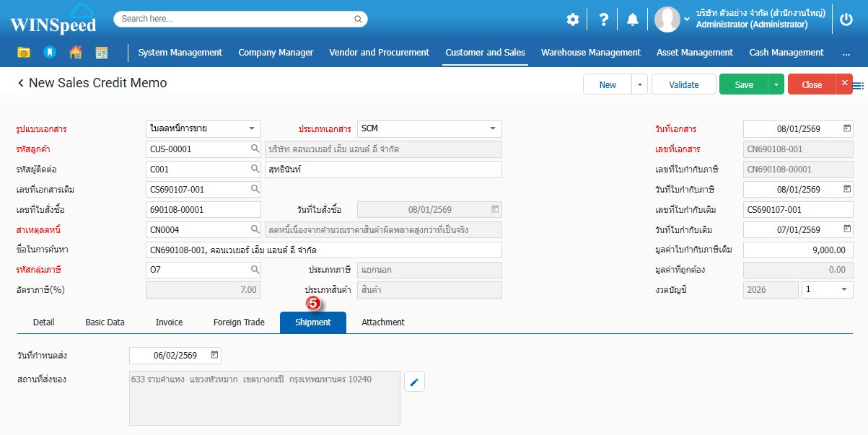Click the notification bell icon

(633, 19)
